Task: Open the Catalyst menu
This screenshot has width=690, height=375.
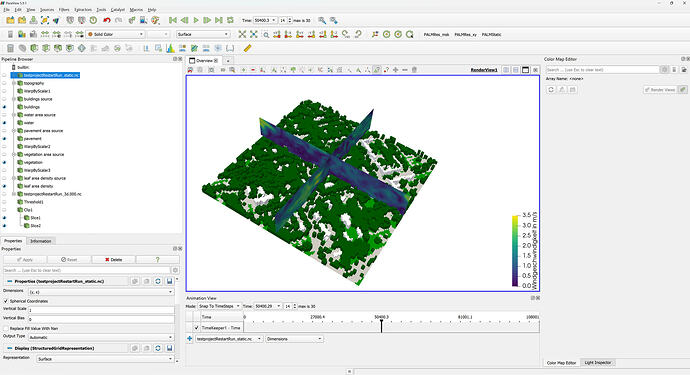Action: click(x=117, y=10)
